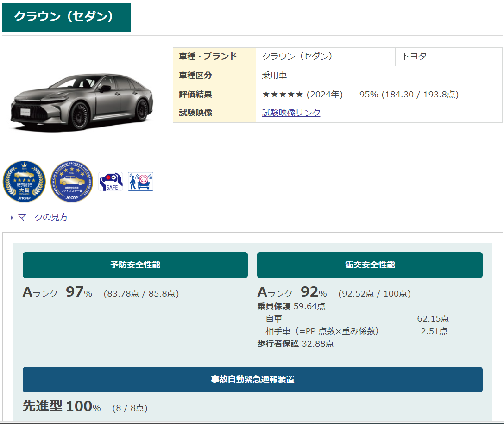Select the 衝突安全性能 header button

370,265
